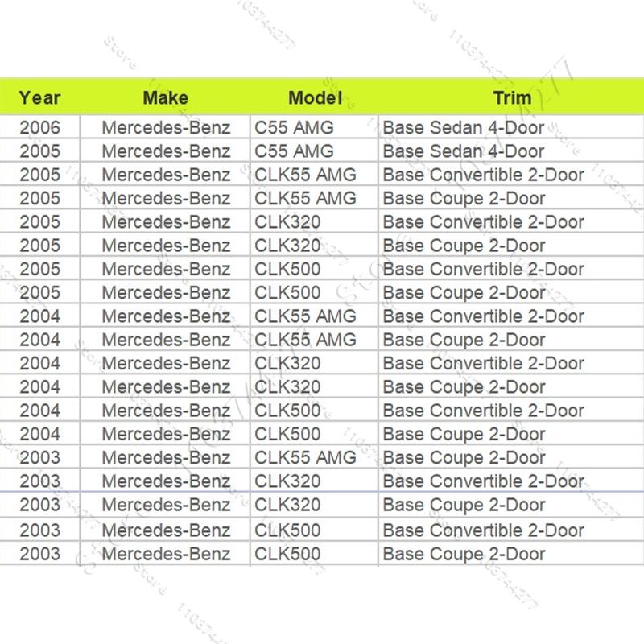Click C55 AMG model in the 2005 row
This screenshot has height=644, width=644.
pyautogui.click(x=294, y=151)
